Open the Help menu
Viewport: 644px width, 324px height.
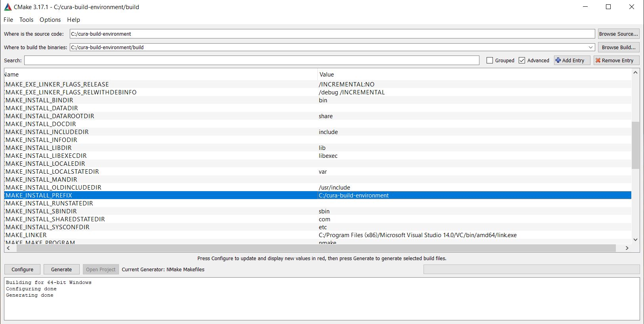point(73,19)
